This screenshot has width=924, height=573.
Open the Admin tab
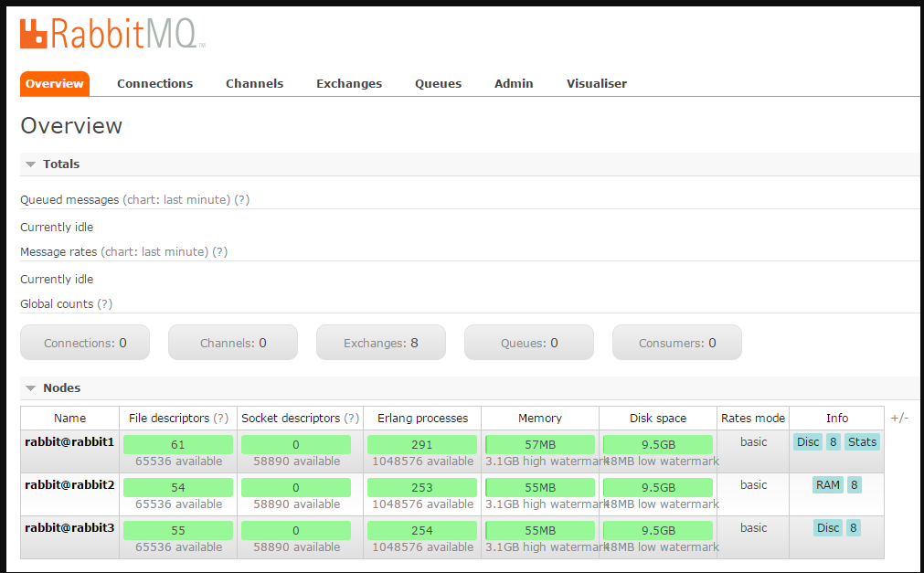[514, 84]
